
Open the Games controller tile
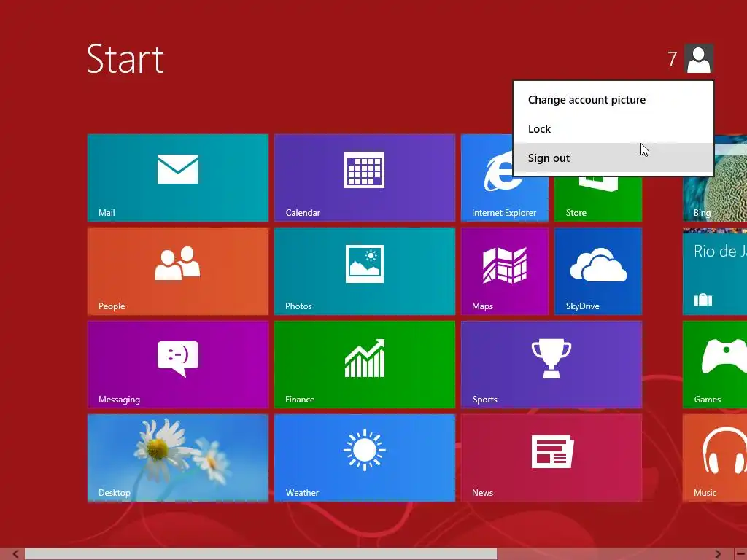tap(715, 365)
